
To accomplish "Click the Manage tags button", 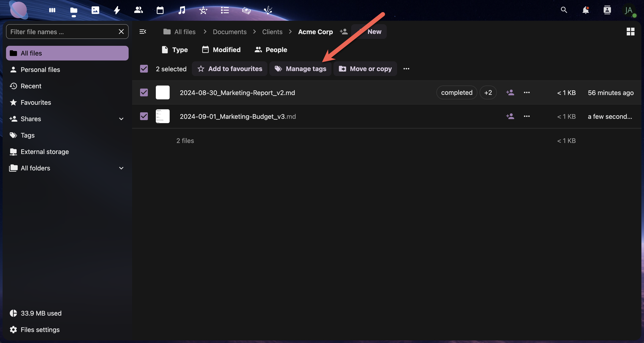I will (x=300, y=69).
